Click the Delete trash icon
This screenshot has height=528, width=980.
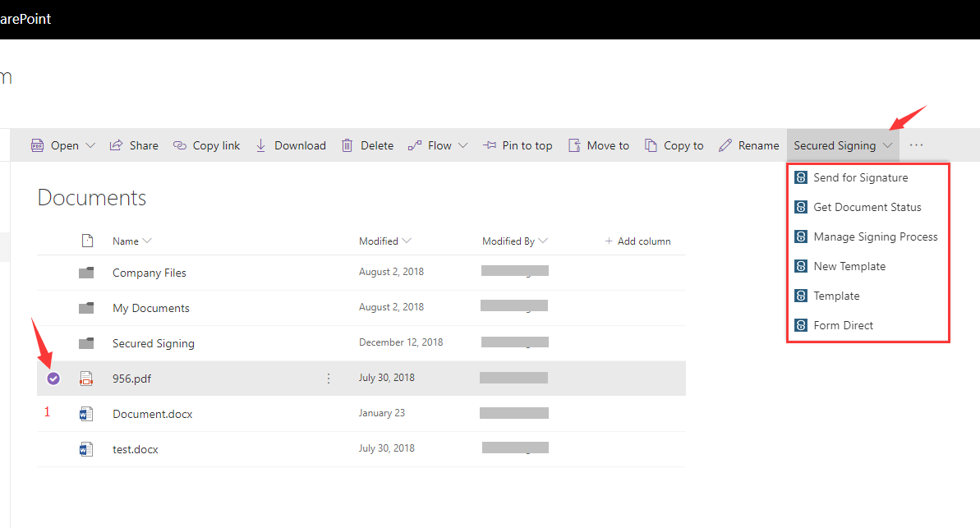coord(347,145)
